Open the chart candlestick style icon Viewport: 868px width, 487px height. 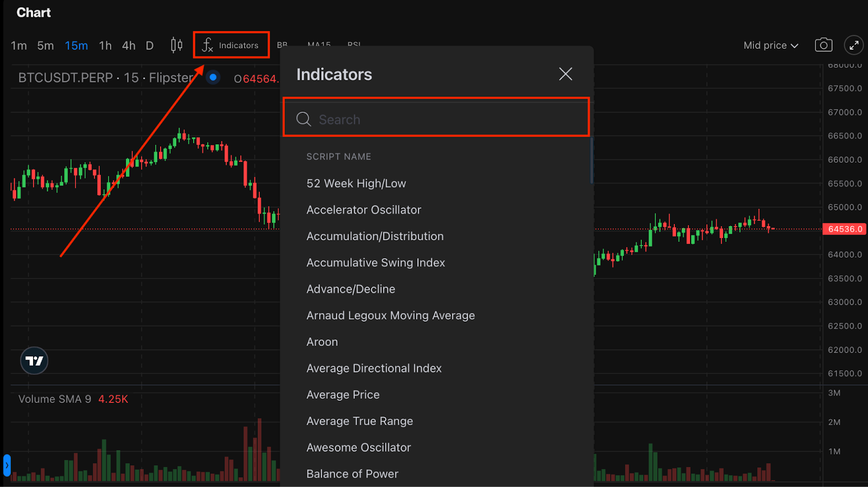176,45
